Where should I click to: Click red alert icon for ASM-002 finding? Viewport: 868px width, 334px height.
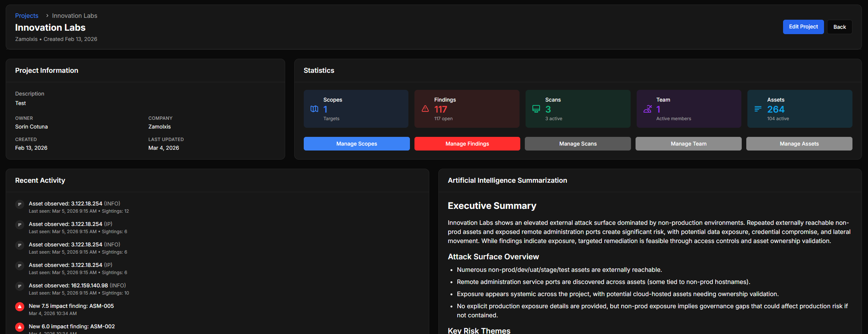(x=20, y=327)
